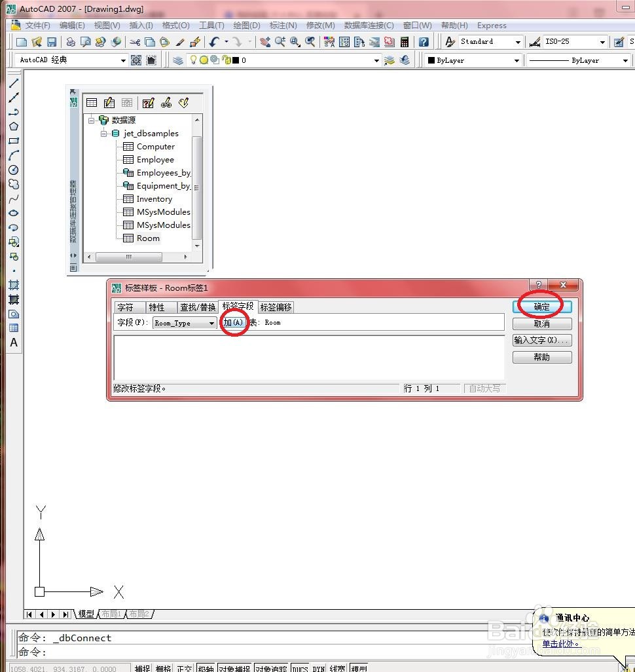Screen dimensions: 635x672
Task: Click the Save icon in toolbar
Action: 52,42
